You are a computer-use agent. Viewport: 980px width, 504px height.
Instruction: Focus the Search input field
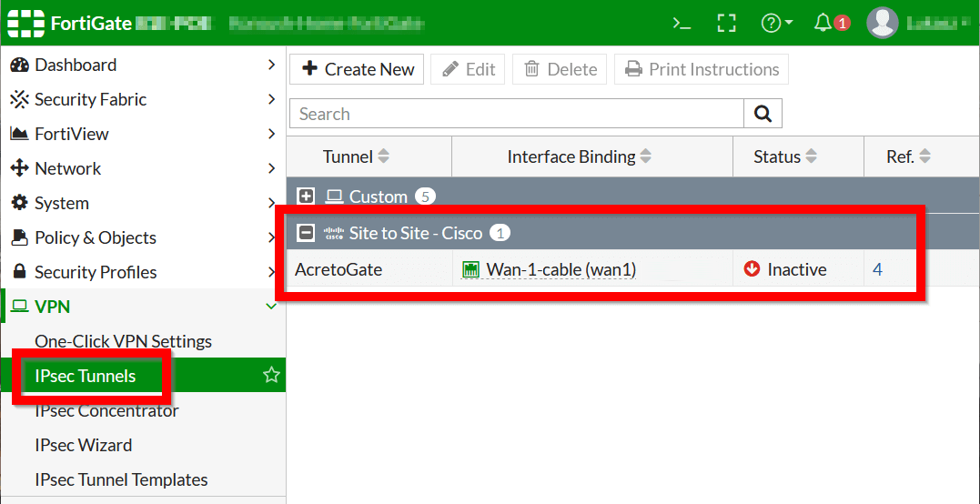516,114
